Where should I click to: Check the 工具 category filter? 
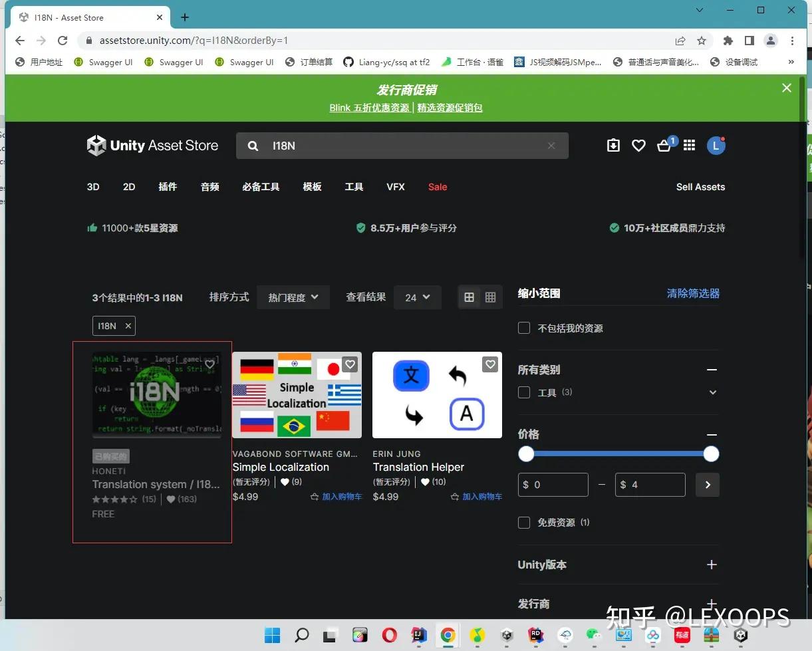pyautogui.click(x=524, y=392)
